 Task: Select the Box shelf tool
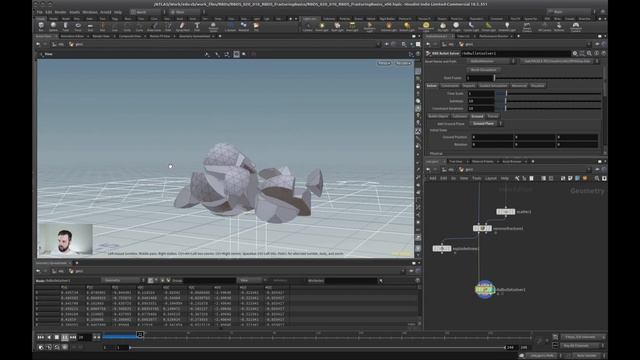[41, 27]
